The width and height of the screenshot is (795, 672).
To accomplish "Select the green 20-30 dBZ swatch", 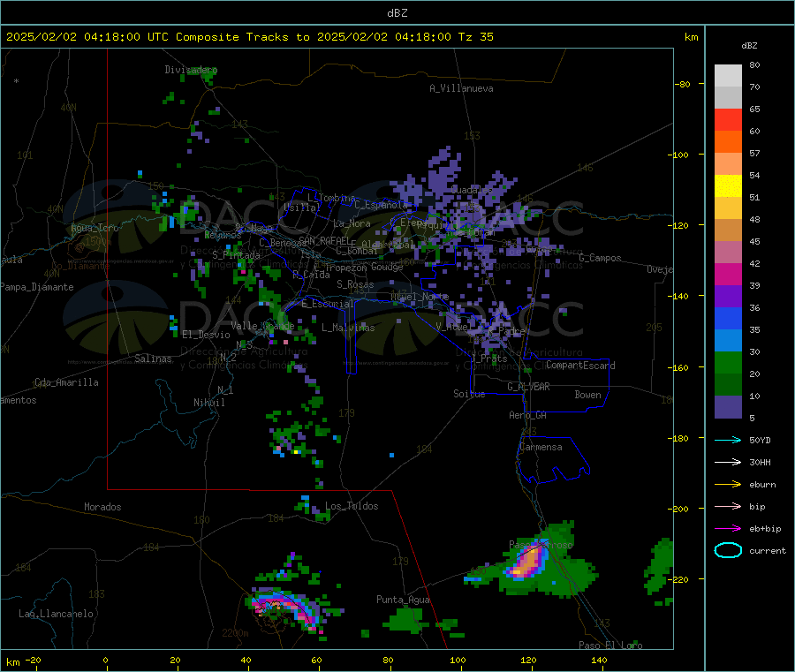I will coord(728,362).
